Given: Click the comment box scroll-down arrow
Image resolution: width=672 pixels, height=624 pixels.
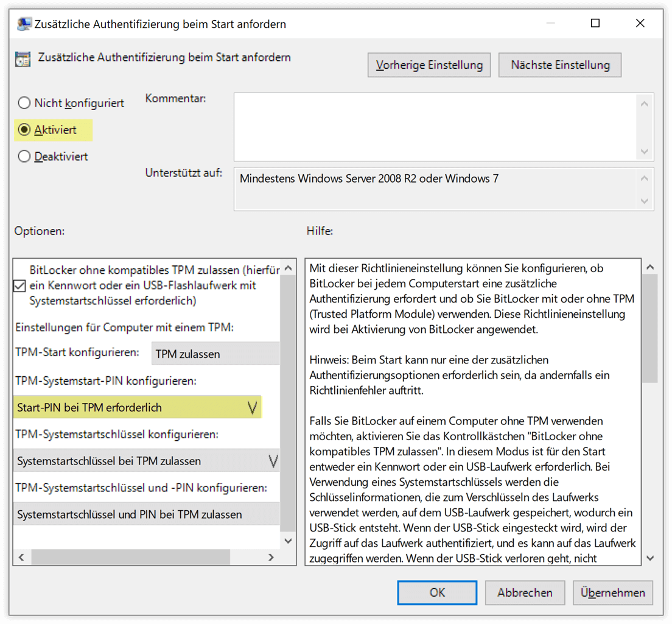Looking at the screenshot, I should tap(644, 152).
